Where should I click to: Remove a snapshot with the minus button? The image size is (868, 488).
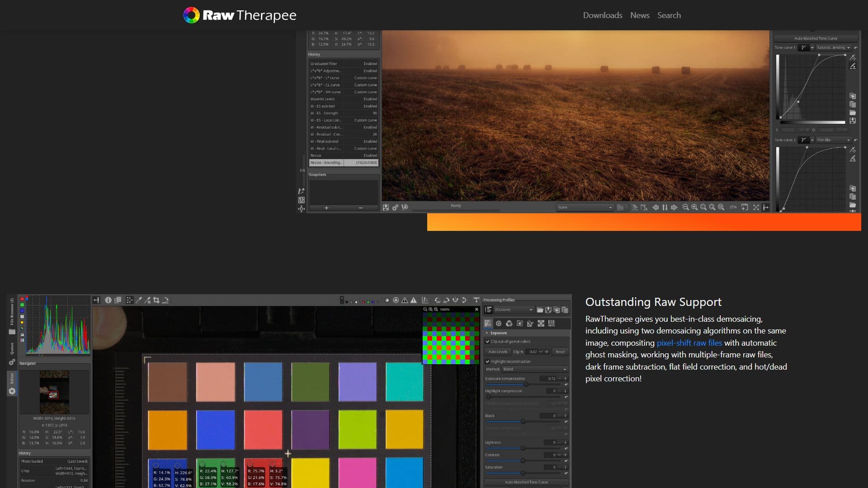[360, 208]
